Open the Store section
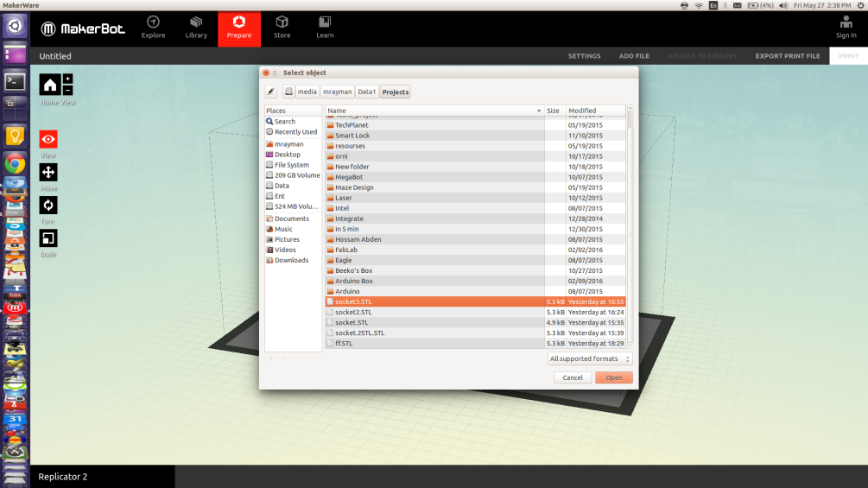This screenshot has height=488, width=868. (282, 28)
